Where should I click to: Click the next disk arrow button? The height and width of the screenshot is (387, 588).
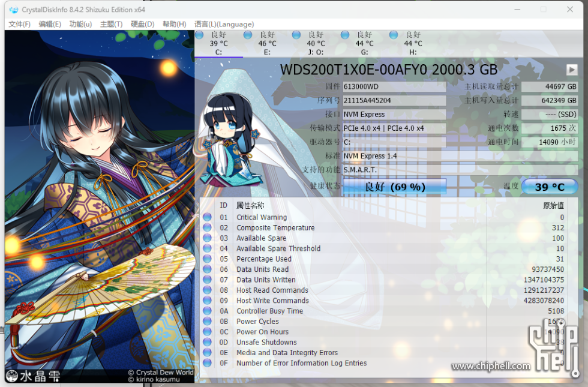coord(572,70)
